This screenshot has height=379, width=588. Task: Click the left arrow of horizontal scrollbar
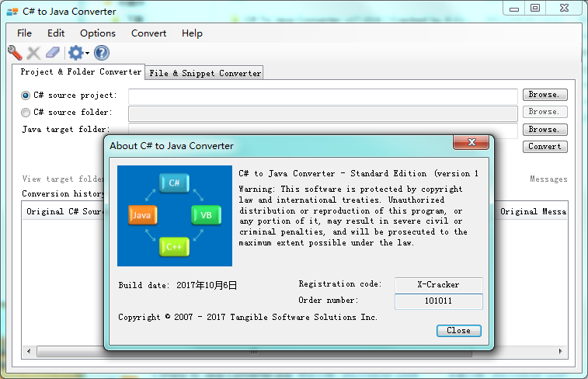[x=29, y=352]
